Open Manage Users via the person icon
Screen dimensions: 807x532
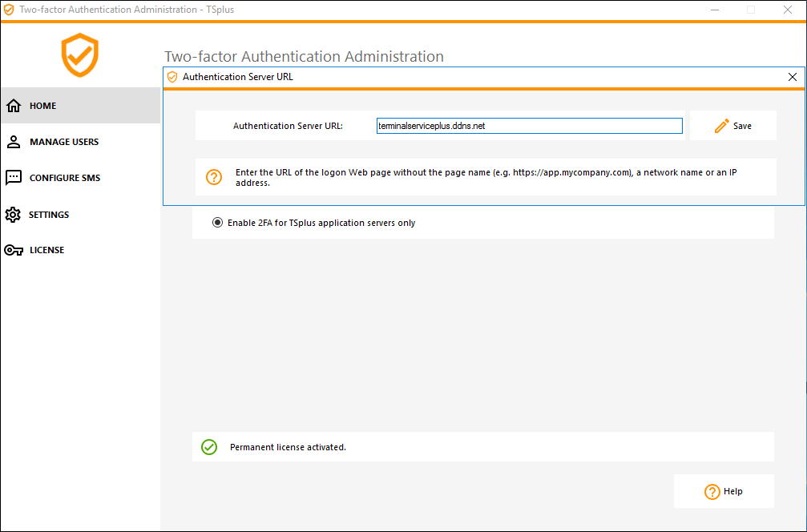point(14,141)
